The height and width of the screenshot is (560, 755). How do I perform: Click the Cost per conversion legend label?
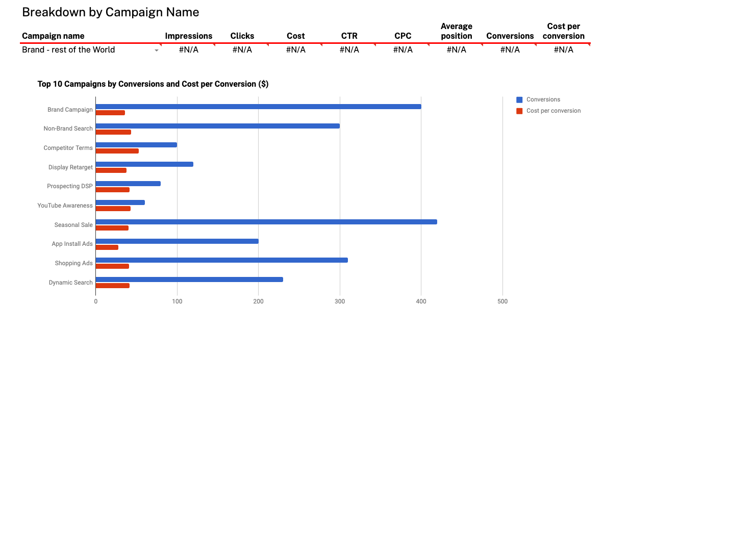[x=553, y=111]
